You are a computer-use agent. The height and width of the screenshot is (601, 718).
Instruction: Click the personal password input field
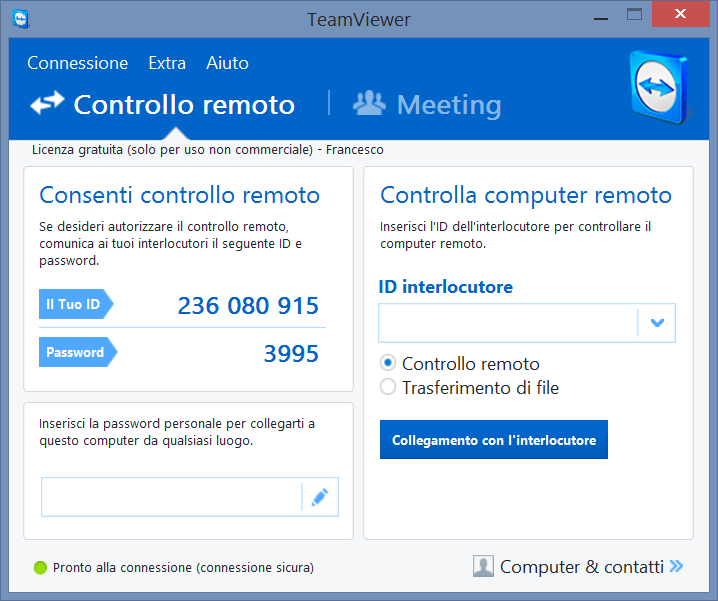[x=171, y=497]
